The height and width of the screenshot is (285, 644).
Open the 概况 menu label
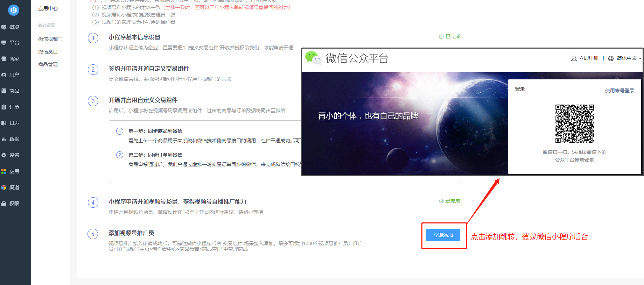pyautogui.click(x=14, y=27)
